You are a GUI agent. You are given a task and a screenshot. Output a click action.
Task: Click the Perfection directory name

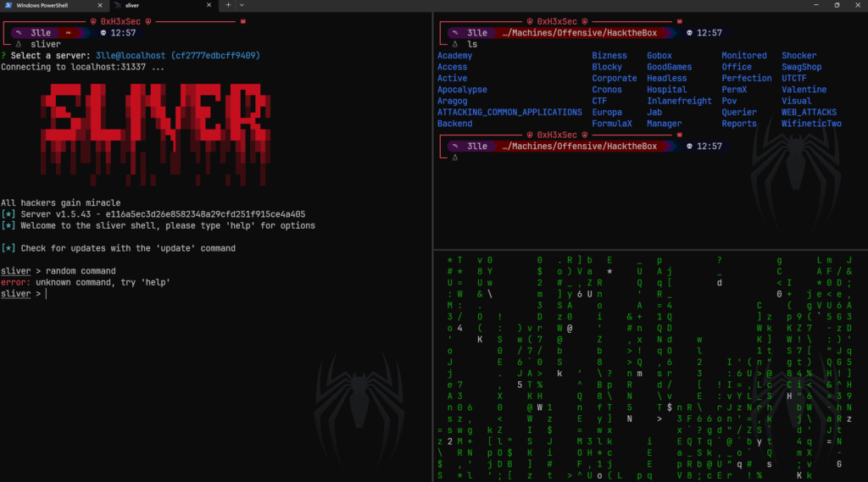coord(746,78)
